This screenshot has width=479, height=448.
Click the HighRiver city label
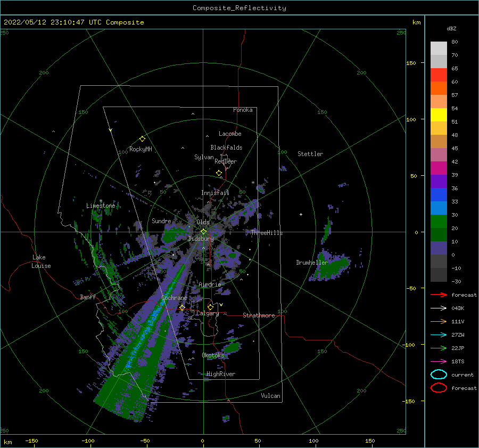(x=221, y=374)
